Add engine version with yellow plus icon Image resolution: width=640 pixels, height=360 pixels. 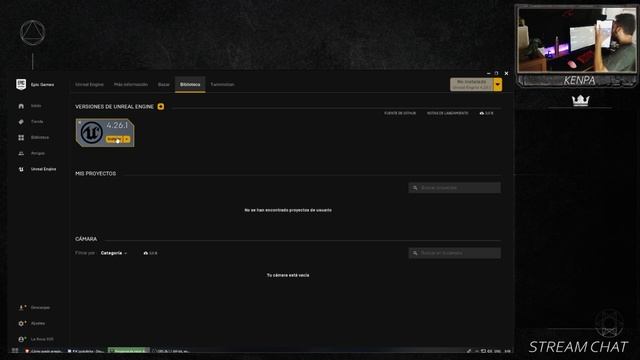(161, 107)
